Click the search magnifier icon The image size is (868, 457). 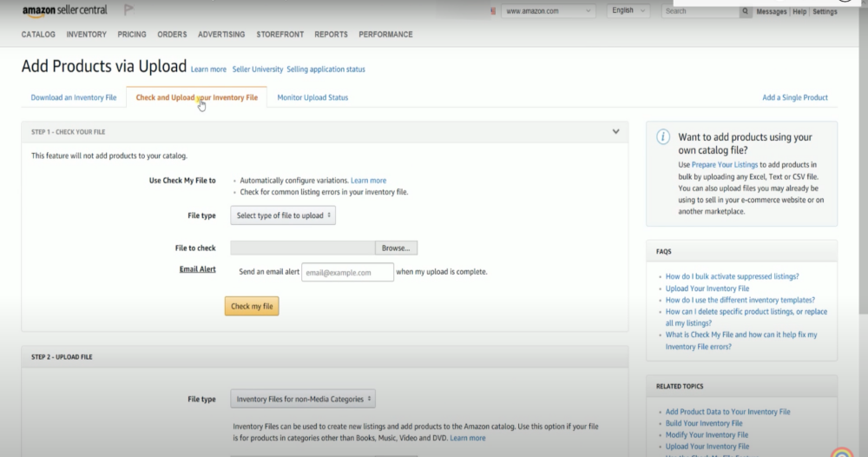pos(745,11)
